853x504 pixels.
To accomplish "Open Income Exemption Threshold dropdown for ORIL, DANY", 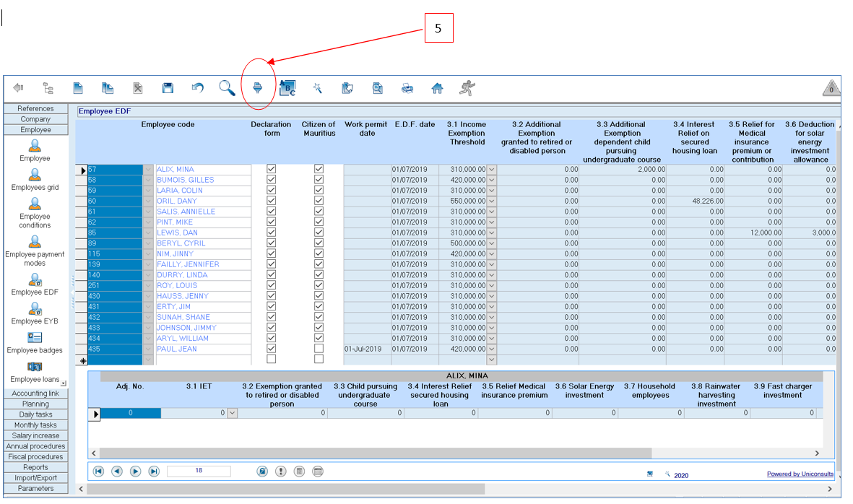I will (x=492, y=201).
